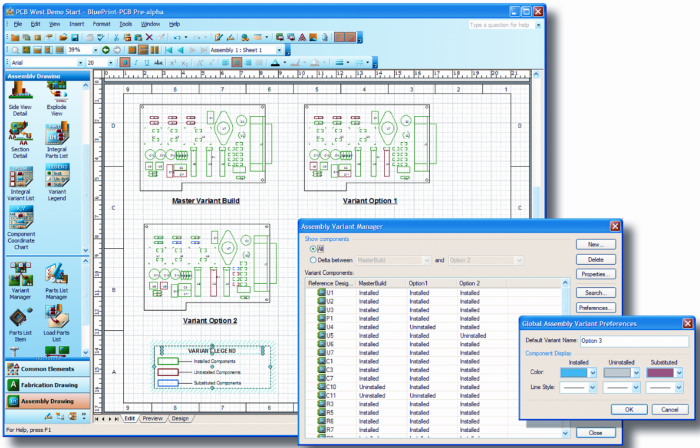Image resolution: width=700 pixels, height=448 pixels.
Task: Click the red Delete X icon
Action: click(x=149, y=37)
